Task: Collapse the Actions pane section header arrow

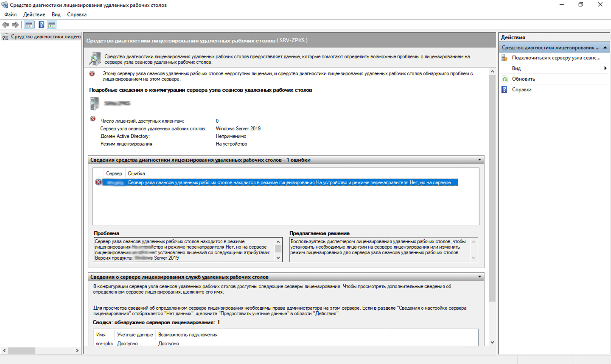Action: [x=605, y=48]
